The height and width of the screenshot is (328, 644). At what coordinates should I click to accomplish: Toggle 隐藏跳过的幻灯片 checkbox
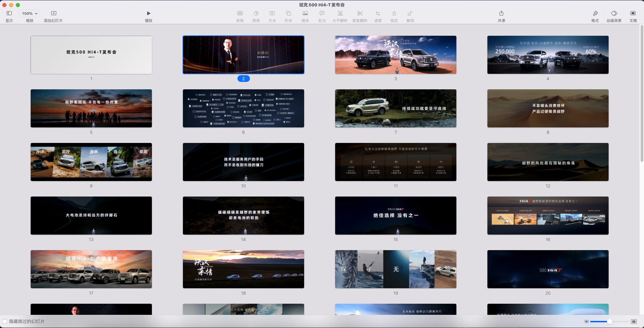pos(5,321)
